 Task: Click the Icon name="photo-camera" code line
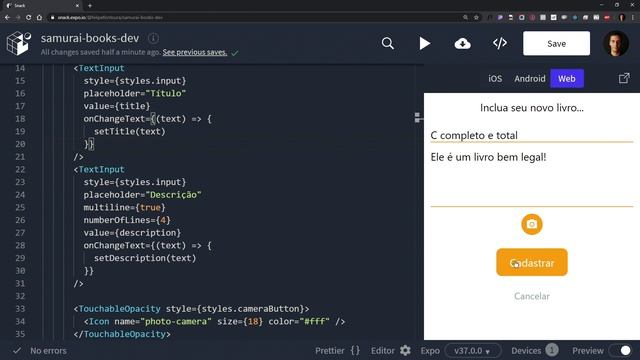pos(214,321)
